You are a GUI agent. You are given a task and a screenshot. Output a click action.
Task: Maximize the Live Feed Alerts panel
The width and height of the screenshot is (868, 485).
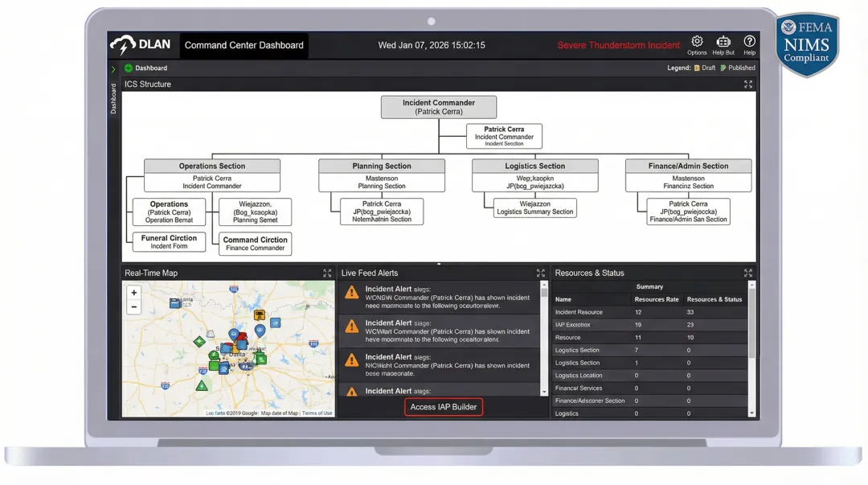(541, 273)
